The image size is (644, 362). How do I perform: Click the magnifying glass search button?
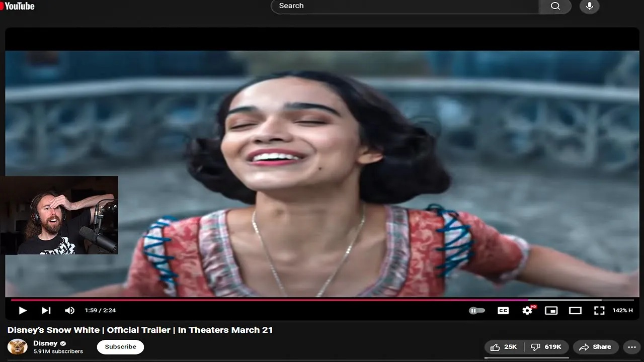click(555, 6)
